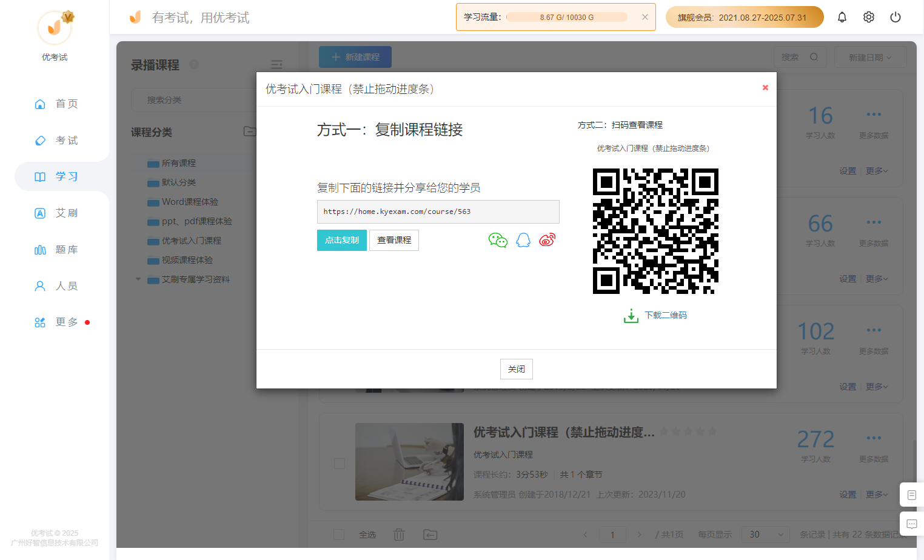Select 视频课程体验 category

click(187, 260)
